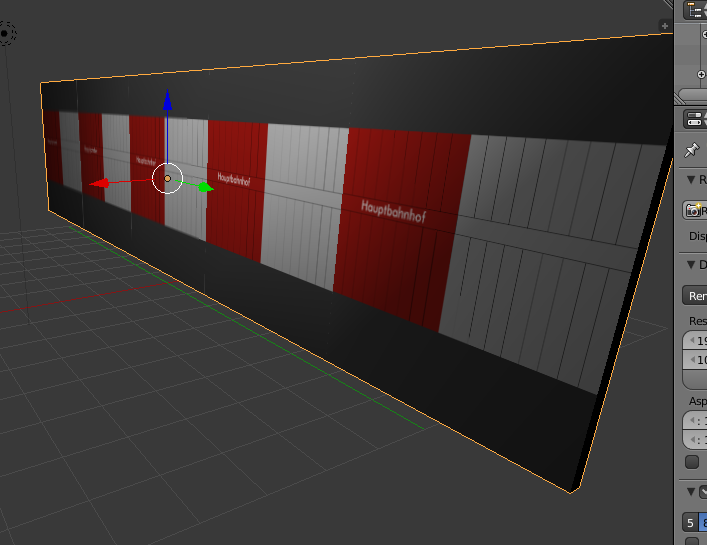Decrease resolution Y value starting with 10
Screen dimensions: 707x545
(692, 360)
